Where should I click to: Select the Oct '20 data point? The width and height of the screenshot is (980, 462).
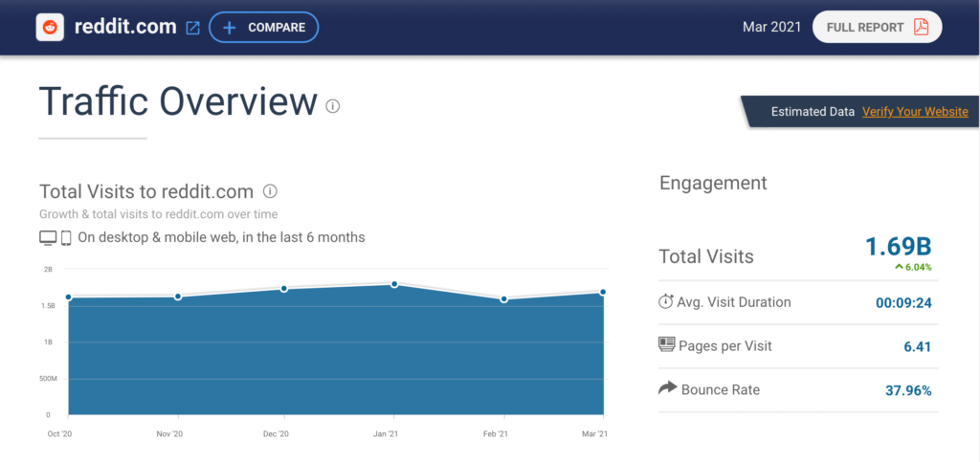coord(69,297)
